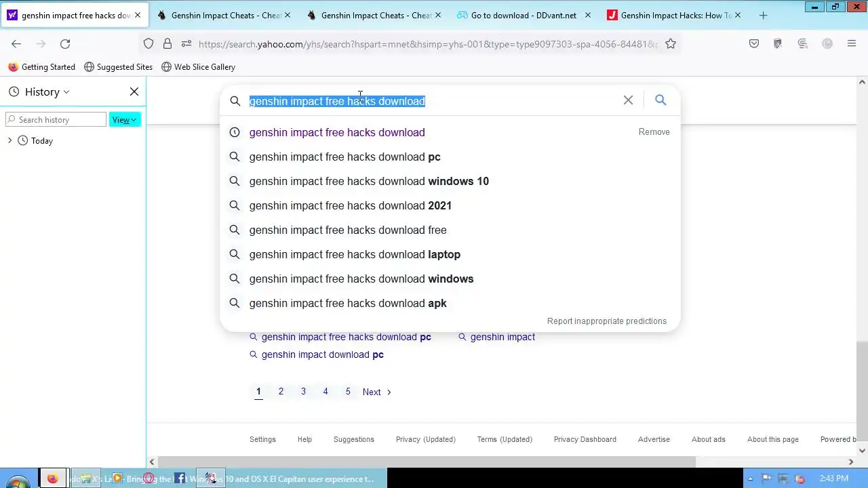Click the Next results page arrow link

point(377,392)
